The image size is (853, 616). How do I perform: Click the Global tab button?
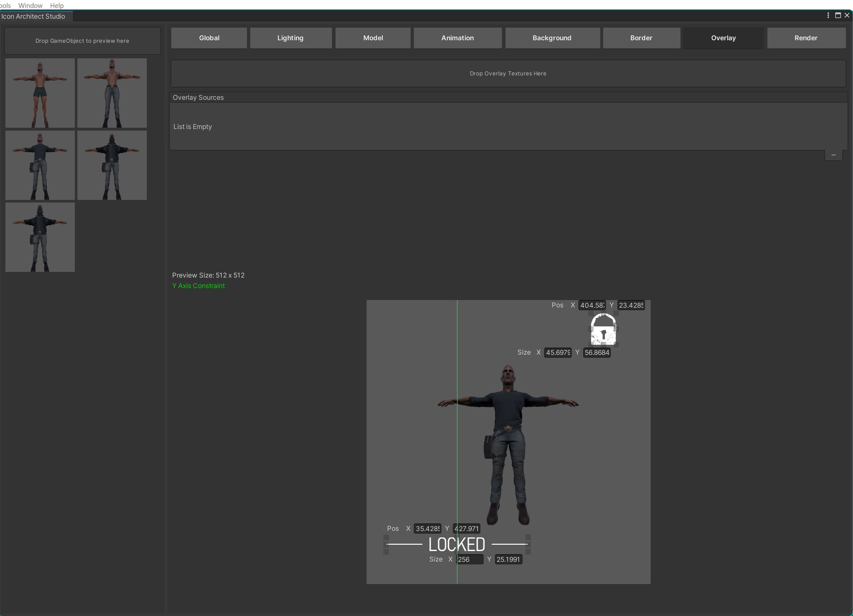[209, 38]
